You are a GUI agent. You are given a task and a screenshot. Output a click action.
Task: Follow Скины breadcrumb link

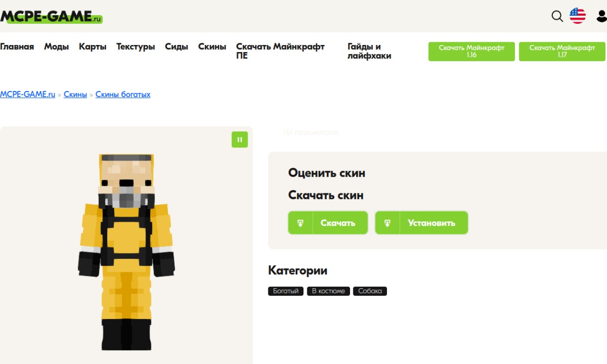[x=75, y=94]
